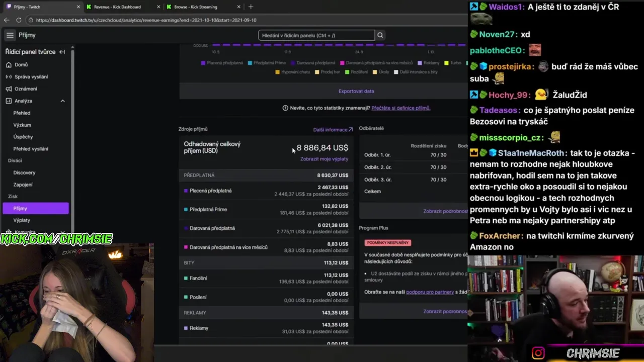
Task: Click Exportovat data button
Action: 356,92
